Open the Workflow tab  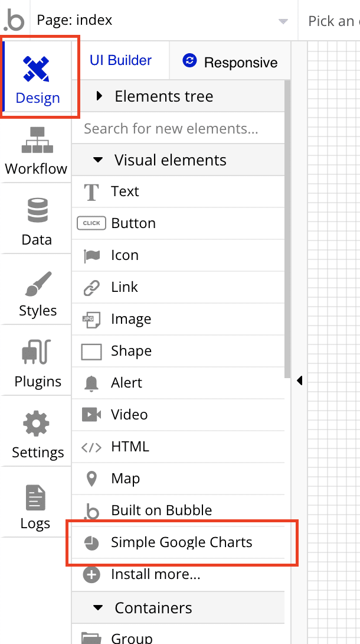click(36, 151)
